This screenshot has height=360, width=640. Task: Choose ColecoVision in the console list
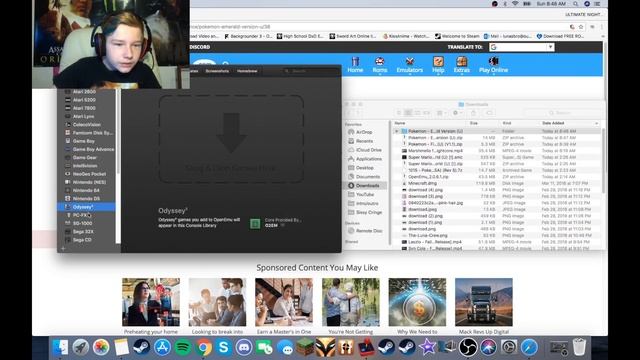(x=87, y=124)
